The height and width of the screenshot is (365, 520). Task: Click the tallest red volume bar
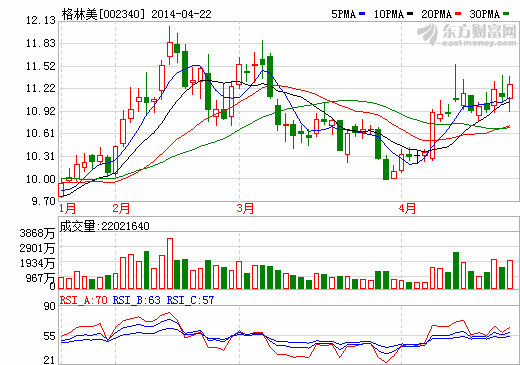coord(170,264)
